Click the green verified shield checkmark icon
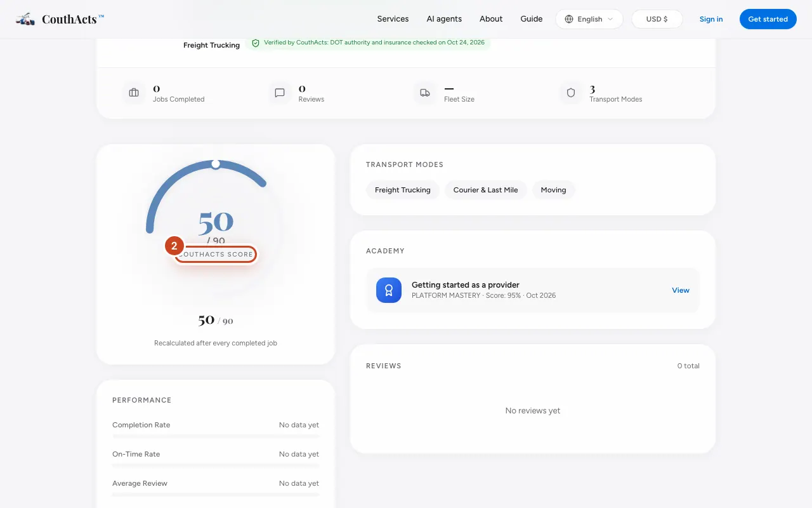The height and width of the screenshot is (508, 812). click(x=256, y=43)
